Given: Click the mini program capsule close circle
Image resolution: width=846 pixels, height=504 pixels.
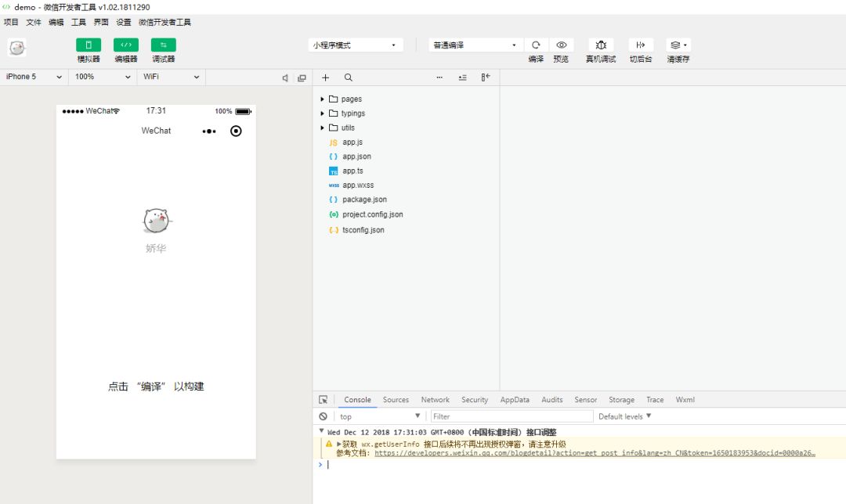Looking at the screenshot, I should 236,131.
